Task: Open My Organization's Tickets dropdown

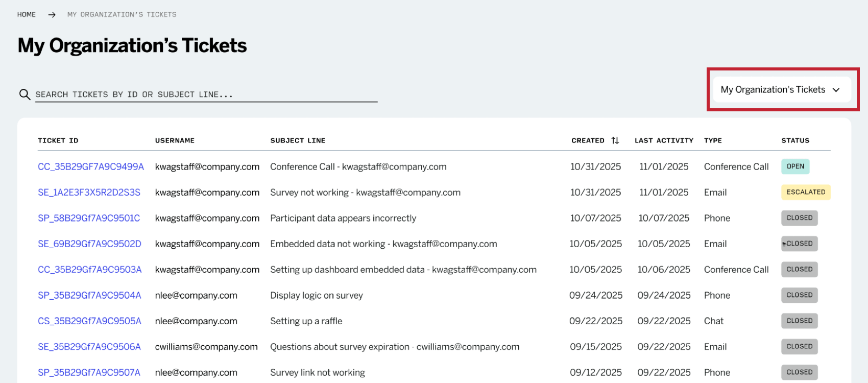Action: (781, 90)
